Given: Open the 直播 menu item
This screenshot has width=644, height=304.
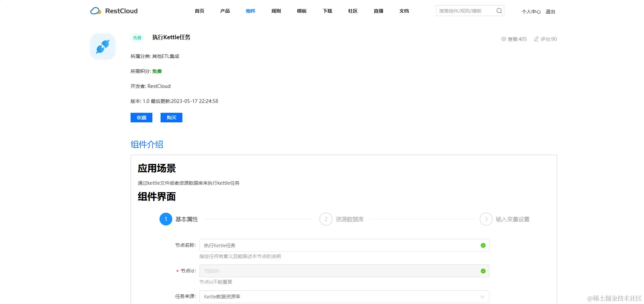Looking at the screenshot, I should point(378,11).
